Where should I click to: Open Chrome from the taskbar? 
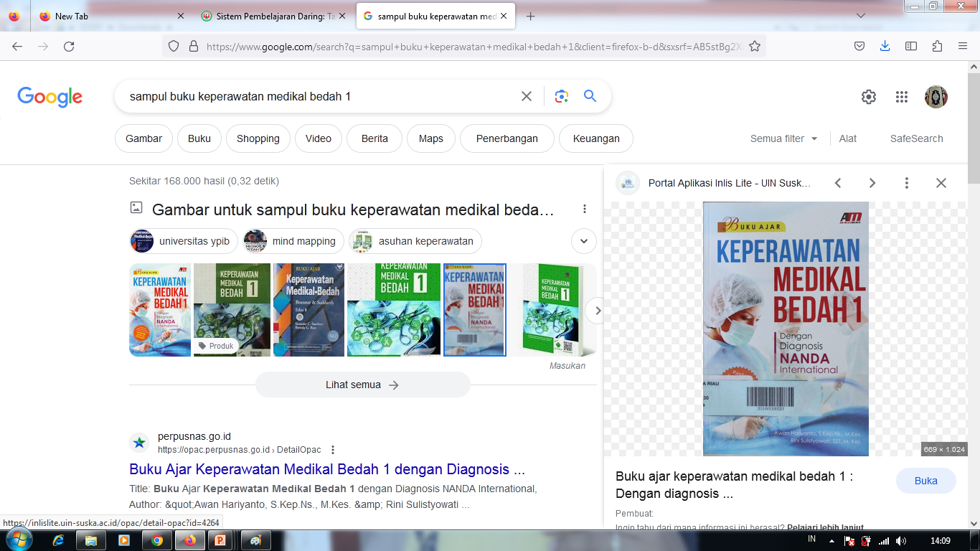point(156,540)
